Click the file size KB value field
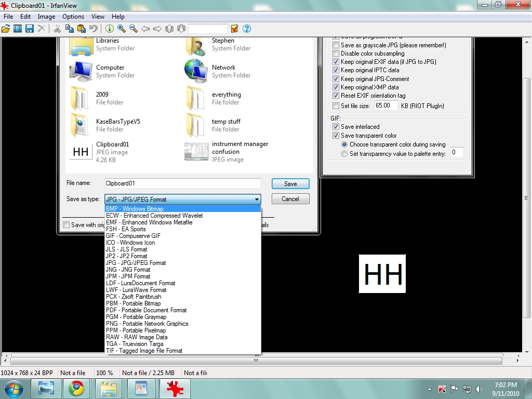532x399 pixels. (386, 105)
